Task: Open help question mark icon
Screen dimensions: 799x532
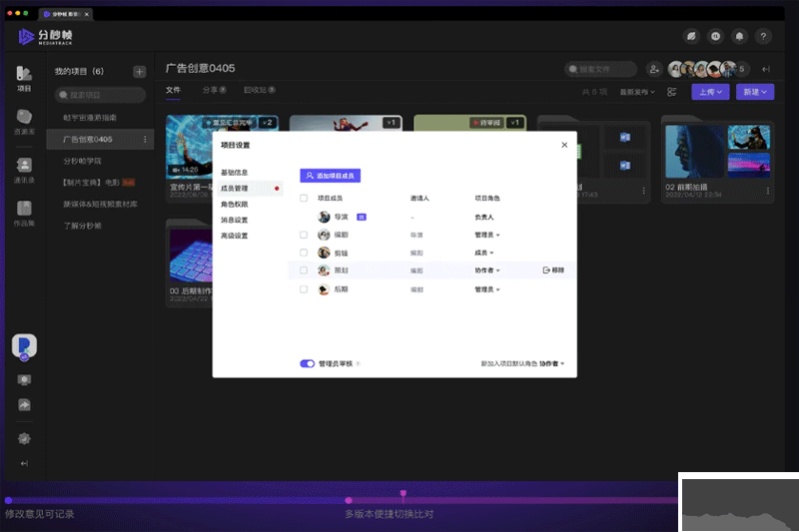Action: [763, 36]
